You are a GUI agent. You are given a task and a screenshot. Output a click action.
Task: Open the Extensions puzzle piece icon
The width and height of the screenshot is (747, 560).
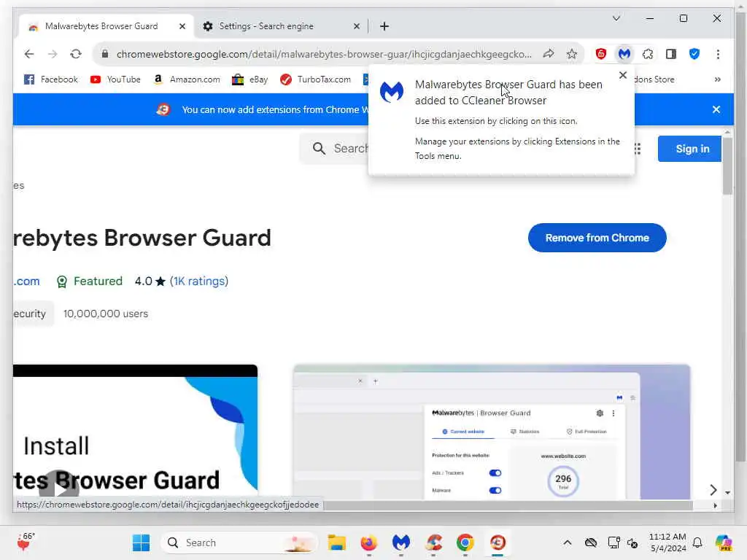pos(648,54)
